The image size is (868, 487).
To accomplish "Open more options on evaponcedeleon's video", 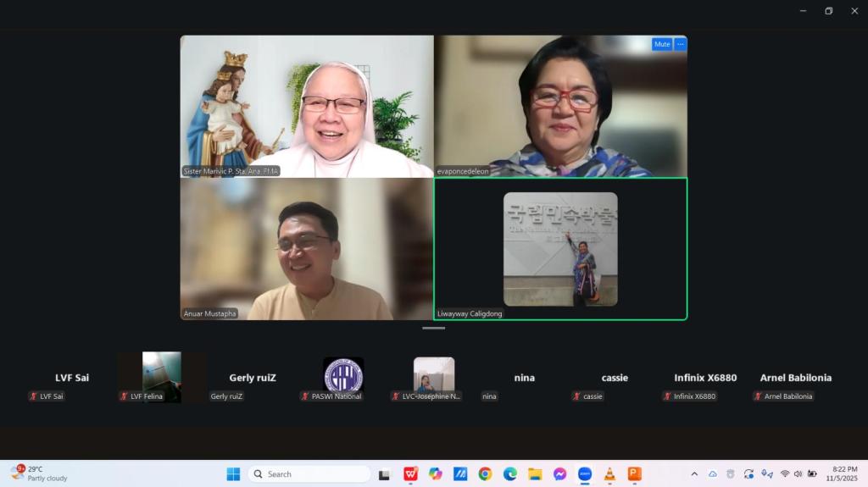I will coord(680,44).
